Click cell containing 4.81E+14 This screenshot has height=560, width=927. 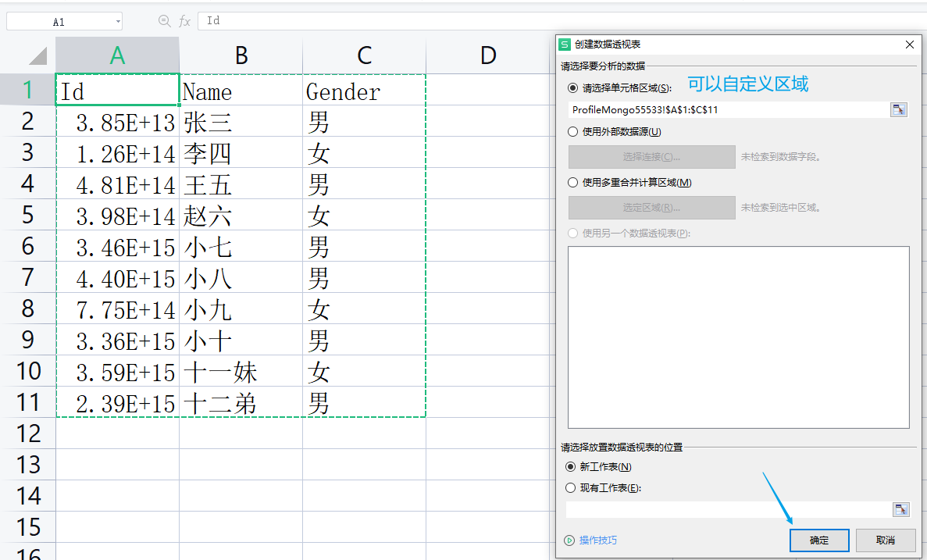tap(118, 184)
